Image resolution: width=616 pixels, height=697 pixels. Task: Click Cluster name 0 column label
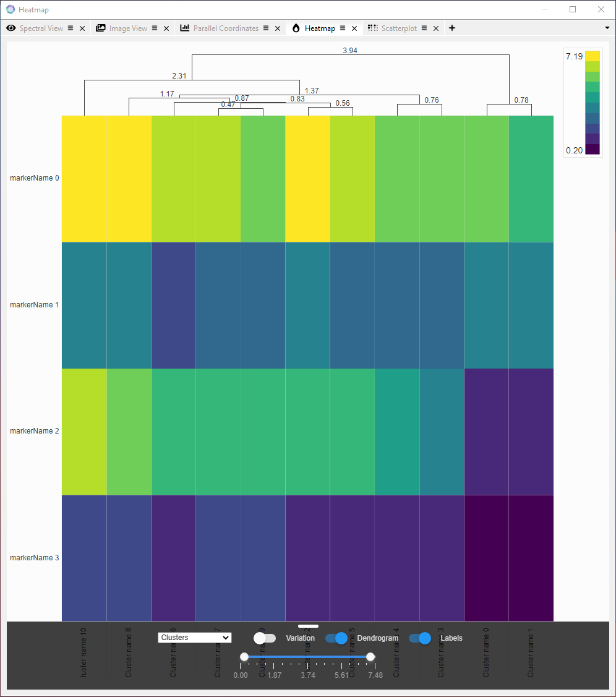(486, 652)
